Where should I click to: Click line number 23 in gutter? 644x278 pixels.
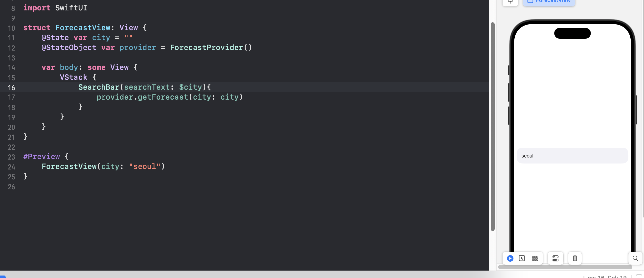tap(11, 157)
